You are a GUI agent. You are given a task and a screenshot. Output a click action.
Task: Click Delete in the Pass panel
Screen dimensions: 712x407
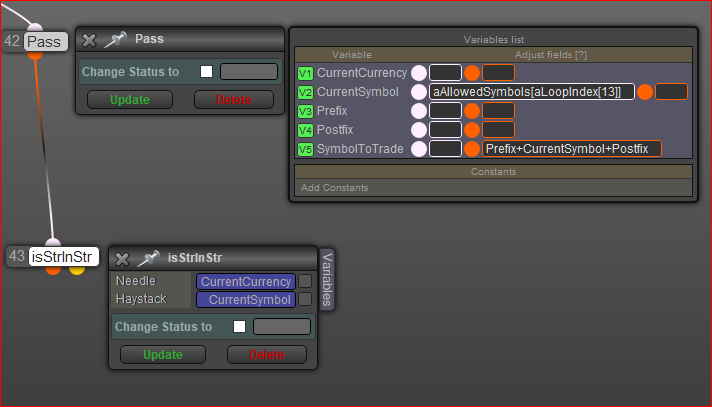click(234, 99)
